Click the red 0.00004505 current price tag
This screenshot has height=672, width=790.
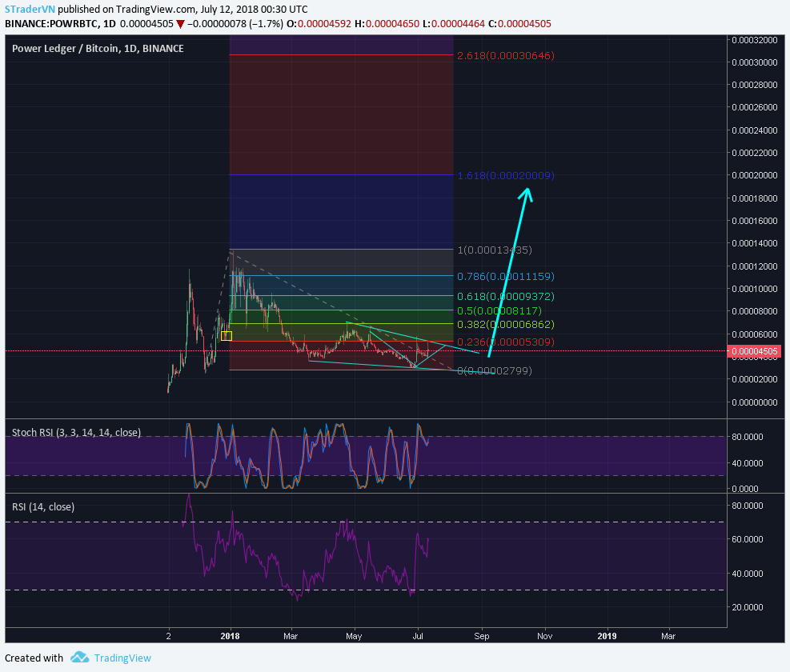(754, 351)
